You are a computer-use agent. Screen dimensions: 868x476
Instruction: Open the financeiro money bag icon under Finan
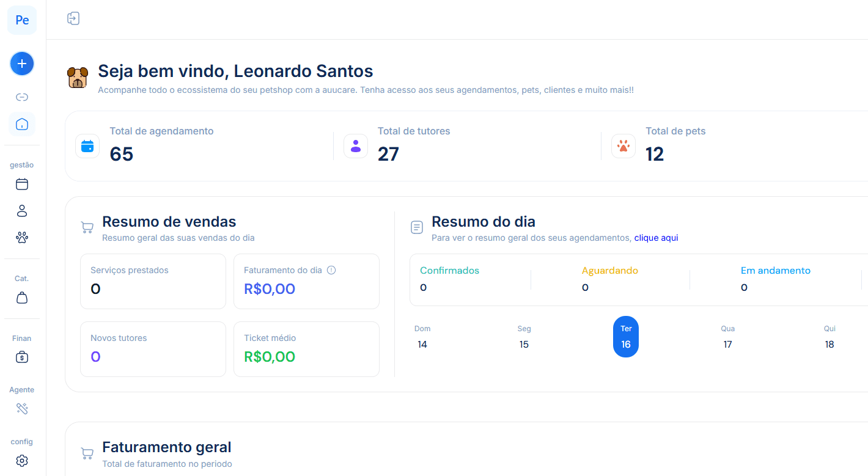point(22,357)
